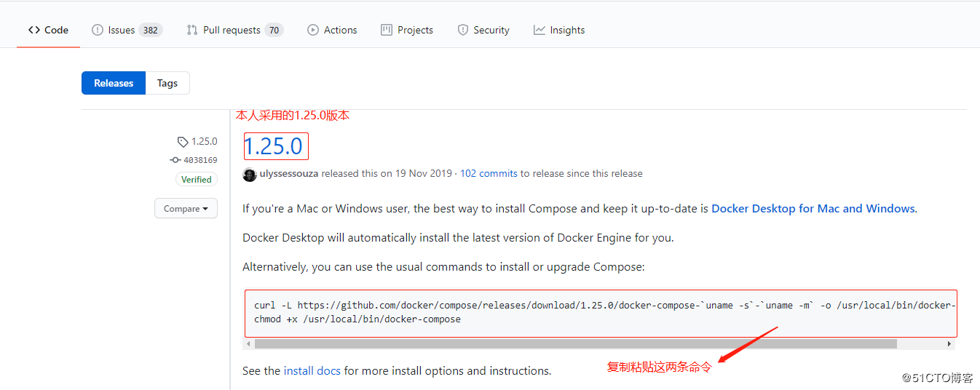Click code block scrollbar right arrow
Viewport: 980px width, 390px height.
949,343
